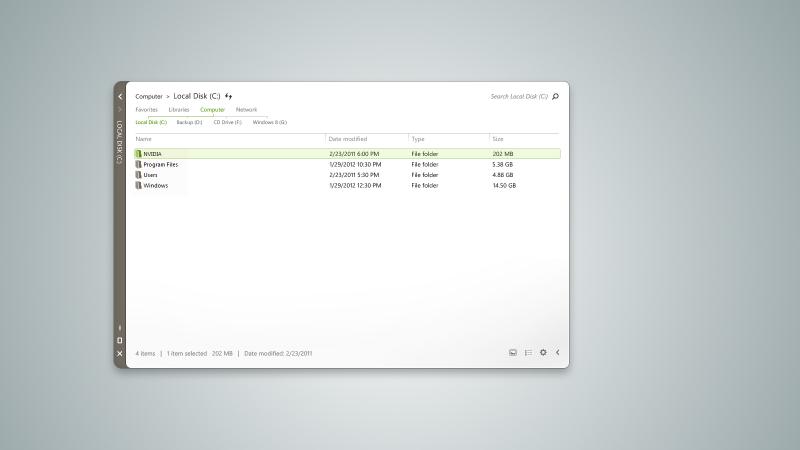
Task: Click the minimize icon on the side strip
Action: coord(120,328)
